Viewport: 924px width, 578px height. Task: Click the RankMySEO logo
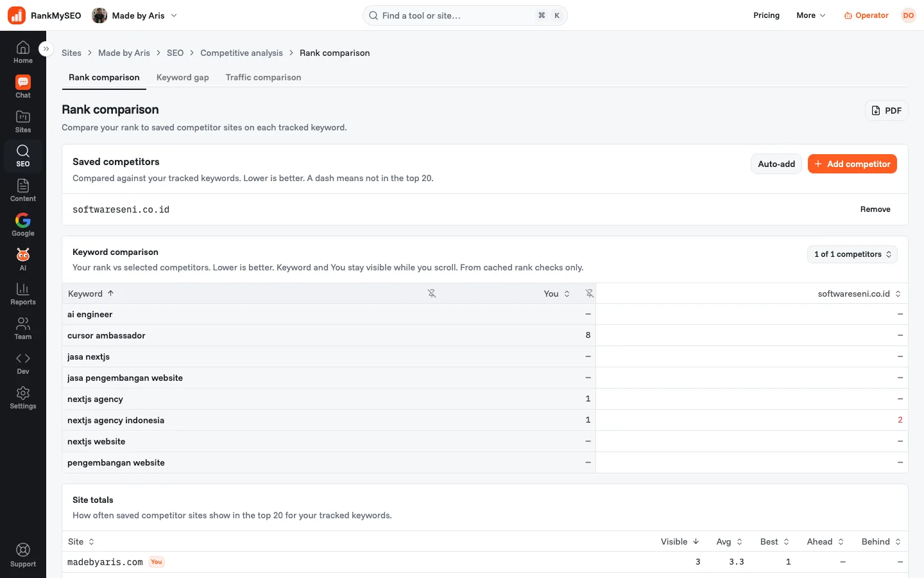pyautogui.click(x=44, y=15)
